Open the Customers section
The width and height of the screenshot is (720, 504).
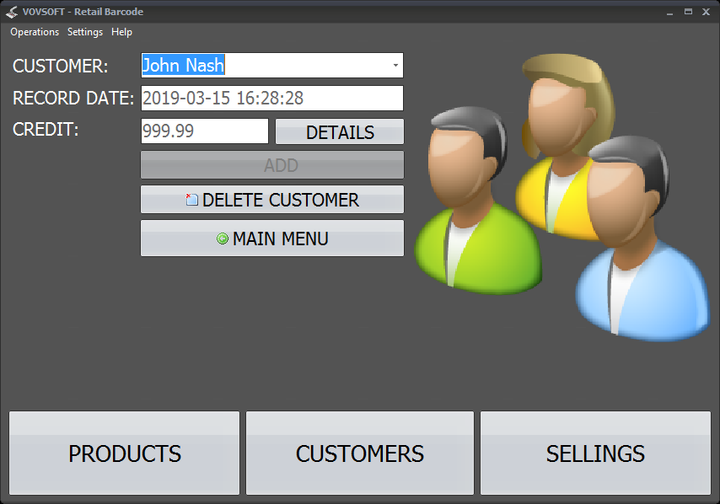point(360,453)
